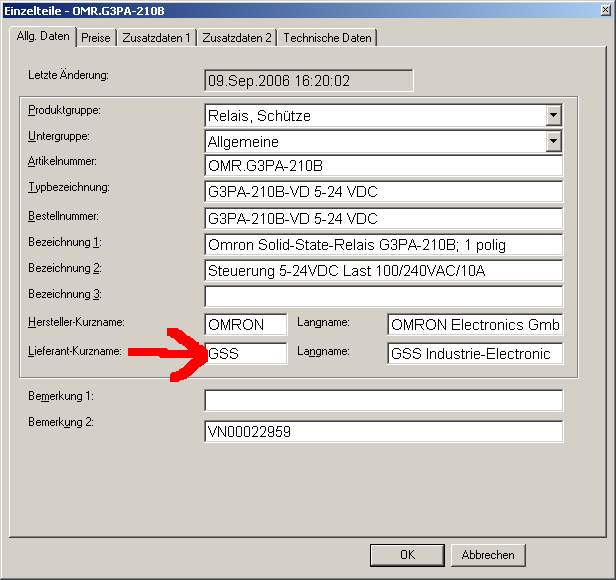Click the Bezeichnung 2 label
This screenshot has width=616, height=580.
click(x=65, y=268)
